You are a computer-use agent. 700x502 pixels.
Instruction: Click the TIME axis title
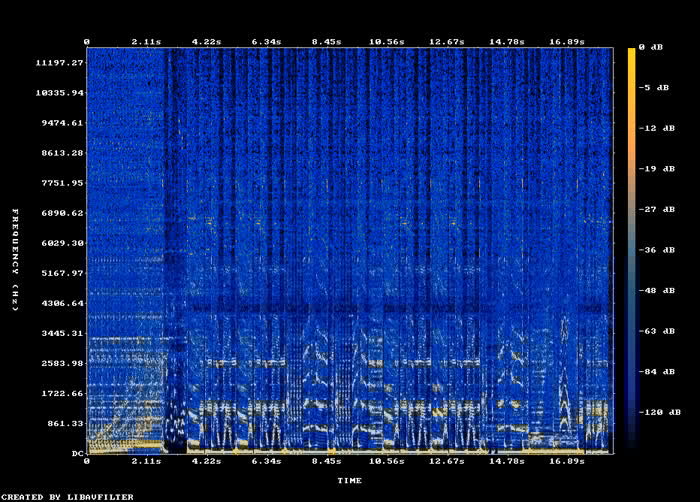pyautogui.click(x=349, y=481)
